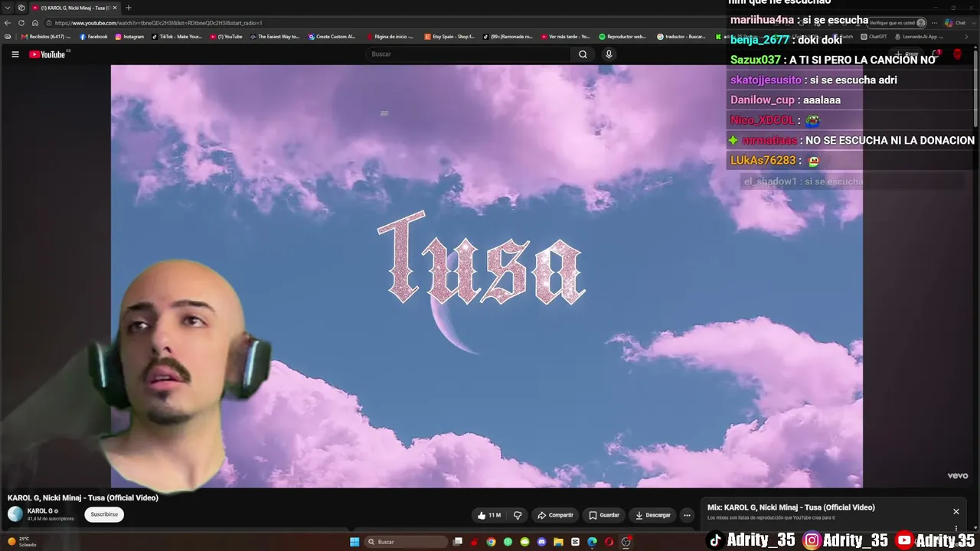Open a new browser tab
980x551 pixels.
pyautogui.click(x=128, y=8)
